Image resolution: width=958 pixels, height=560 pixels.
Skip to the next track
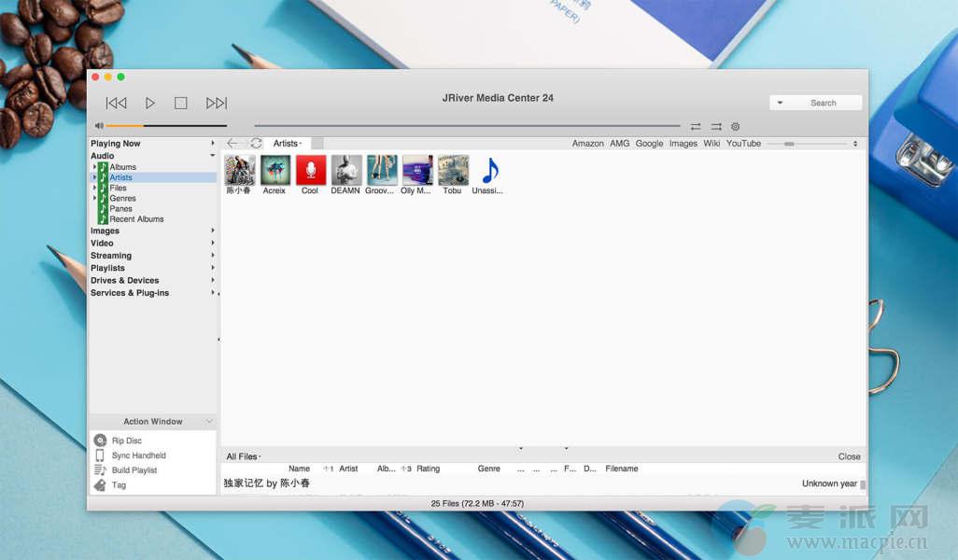click(x=217, y=103)
